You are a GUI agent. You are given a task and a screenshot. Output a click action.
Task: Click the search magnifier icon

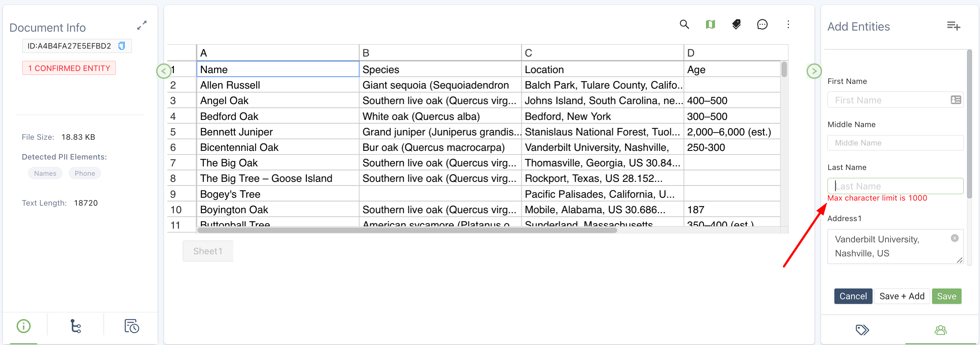pos(684,25)
